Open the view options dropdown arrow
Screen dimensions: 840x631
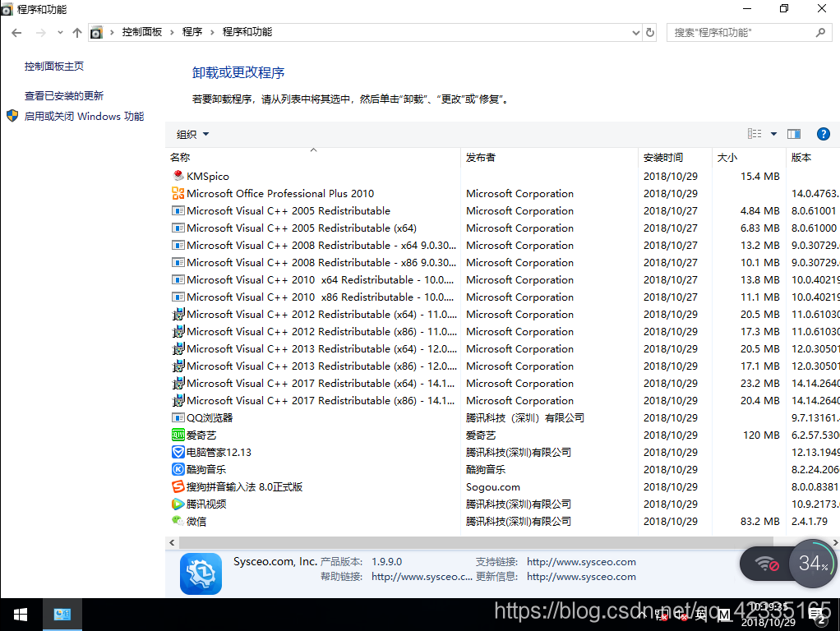click(x=773, y=134)
